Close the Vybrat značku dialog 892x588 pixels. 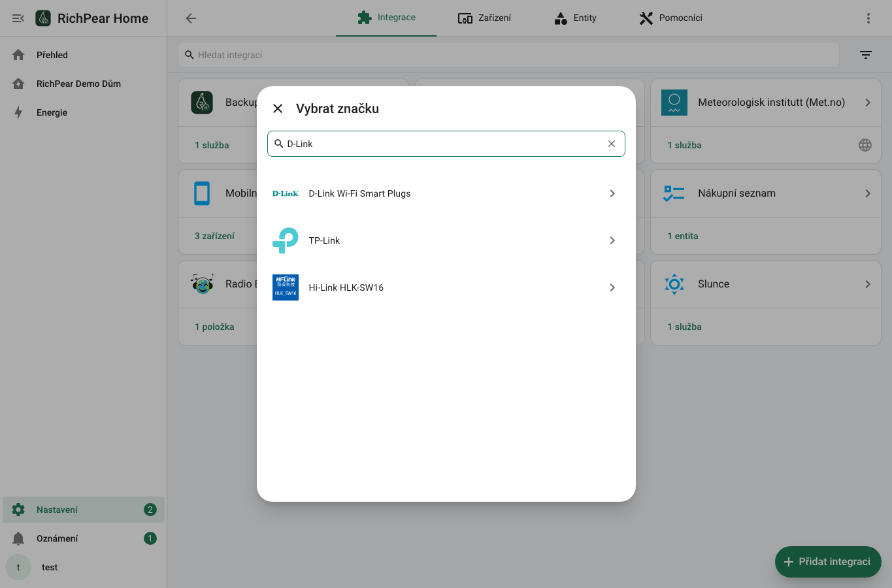click(x=278, y=108)
